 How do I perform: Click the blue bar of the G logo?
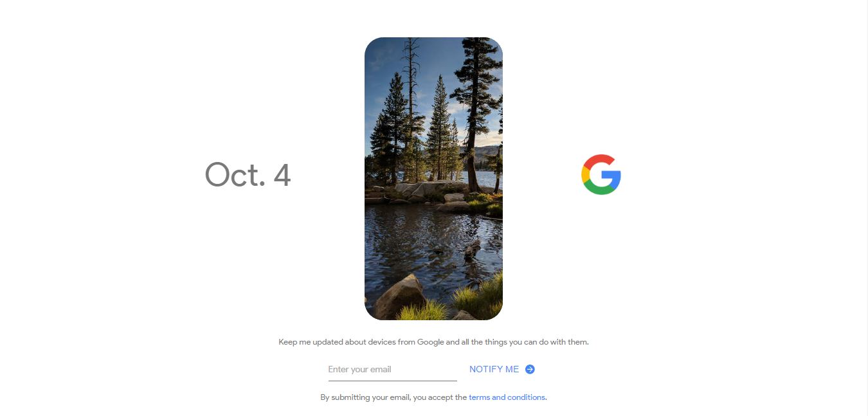(x=611, y=175)
